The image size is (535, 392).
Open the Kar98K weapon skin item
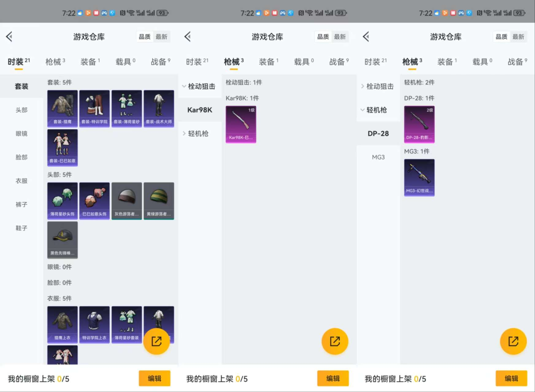241,124
